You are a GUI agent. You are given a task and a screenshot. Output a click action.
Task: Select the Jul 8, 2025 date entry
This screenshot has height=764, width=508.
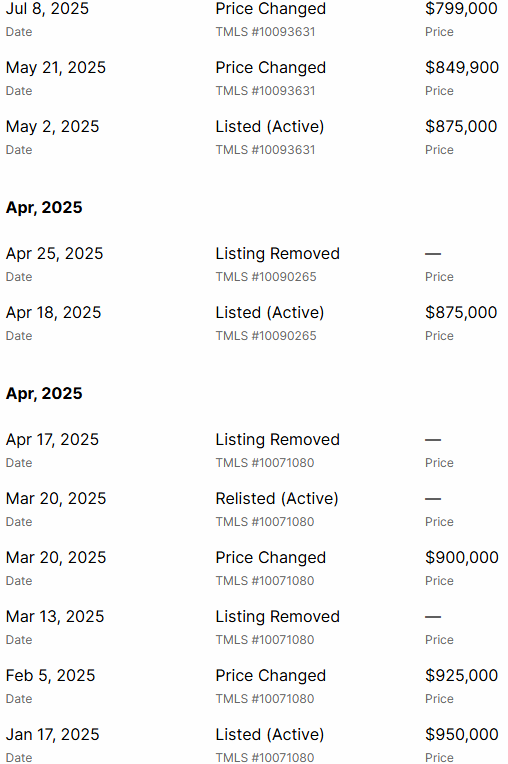coord(47,9)
